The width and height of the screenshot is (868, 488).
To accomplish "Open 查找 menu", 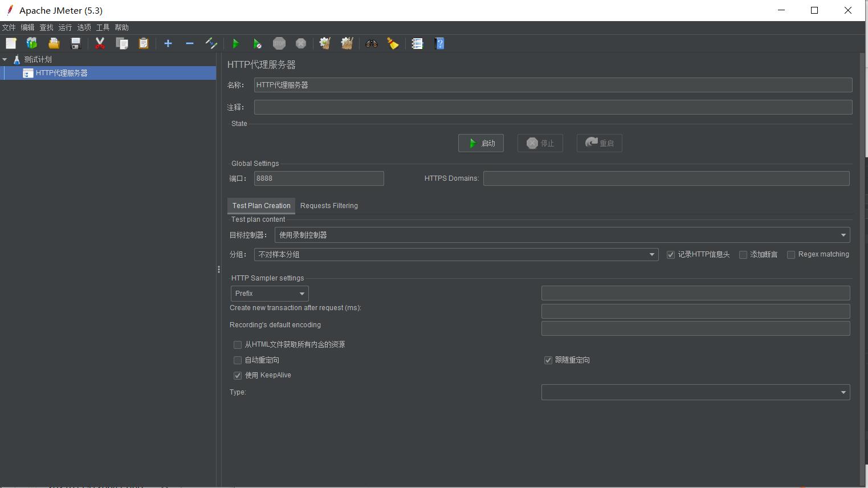I will pos(47,27).
